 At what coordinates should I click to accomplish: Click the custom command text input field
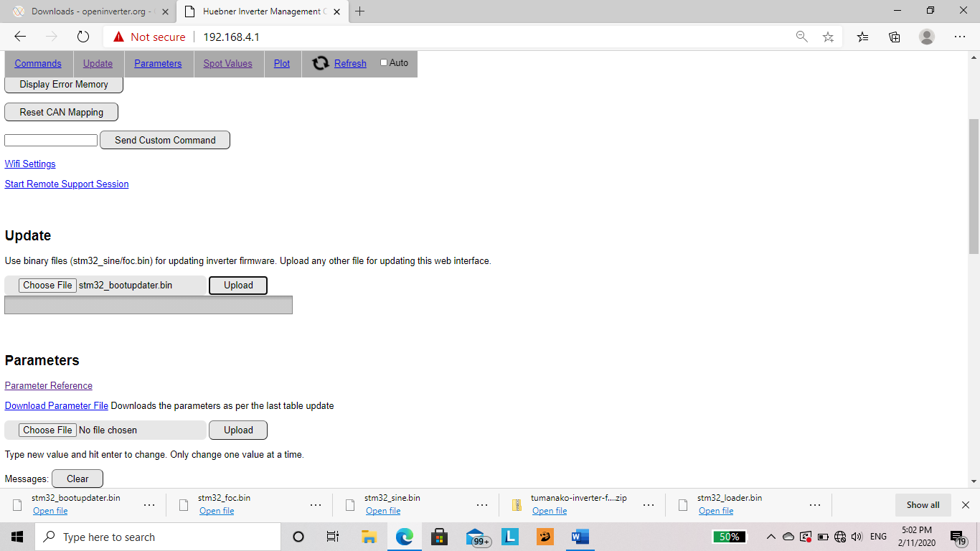point(51,140)
